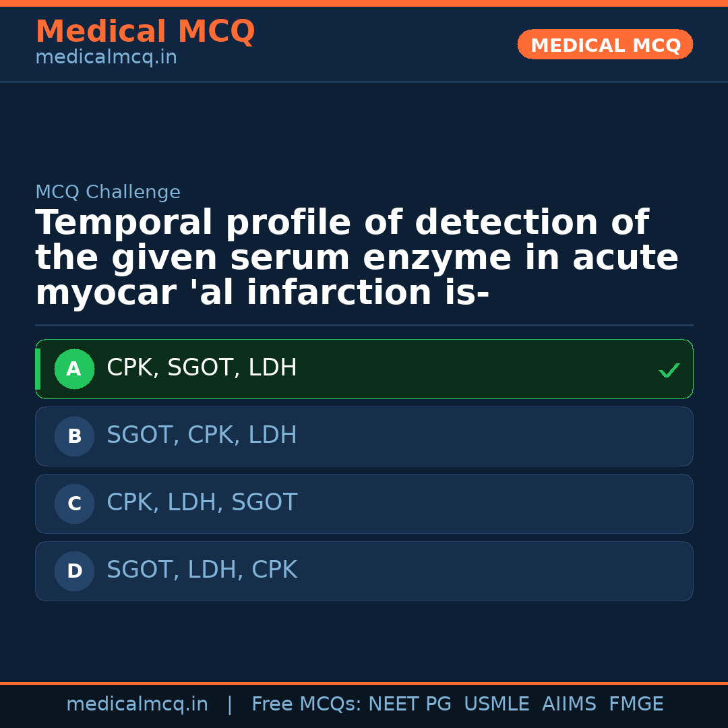Select the C circle badge

[74, 504]
